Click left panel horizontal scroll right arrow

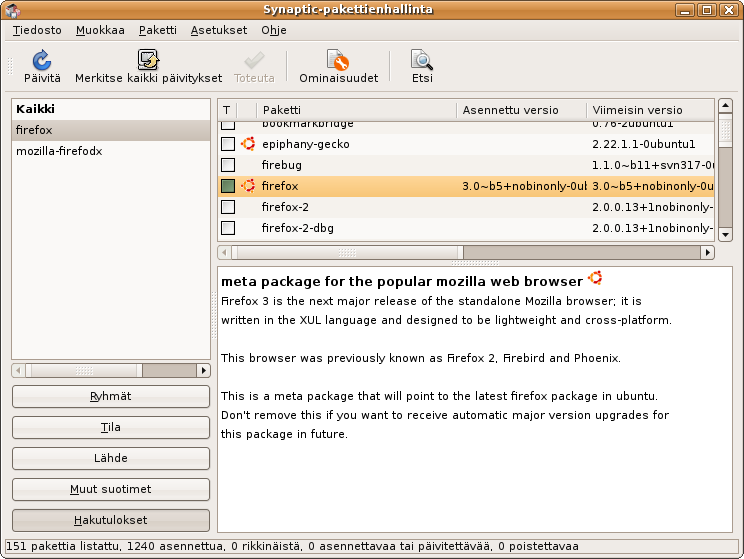203,370
